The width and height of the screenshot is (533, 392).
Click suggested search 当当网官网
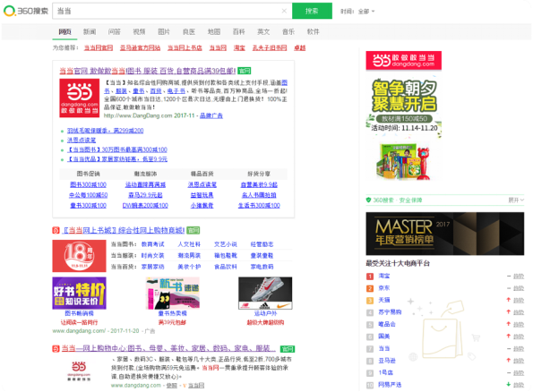tap(99, 48)
